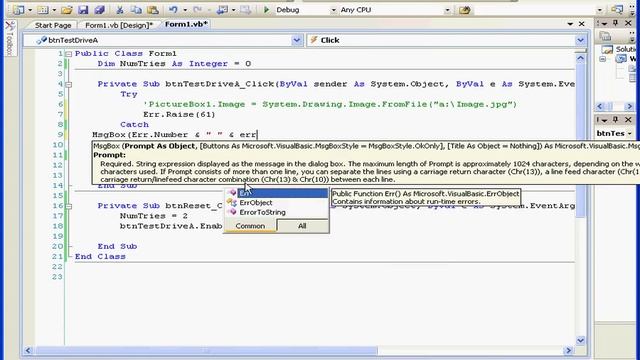Undo the last edit with the Undo arrow
Image resolution: width=640 pixels, height=360 pixels.
(173, 9)
